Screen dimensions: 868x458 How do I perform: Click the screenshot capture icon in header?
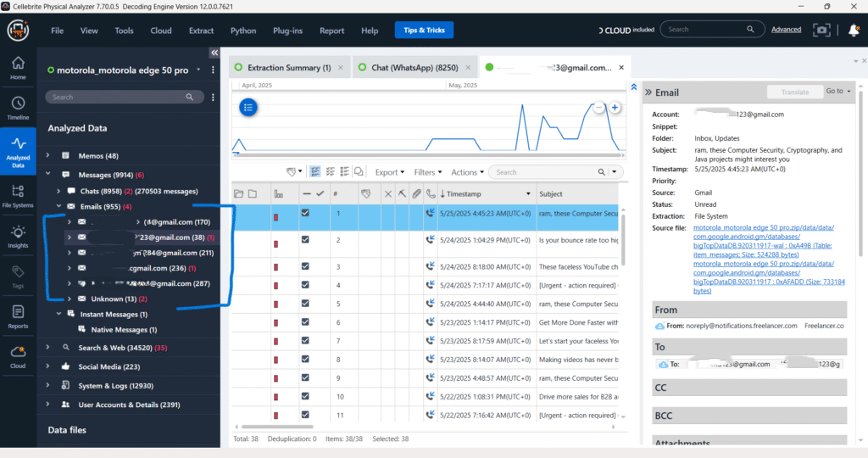click(821, 30)
